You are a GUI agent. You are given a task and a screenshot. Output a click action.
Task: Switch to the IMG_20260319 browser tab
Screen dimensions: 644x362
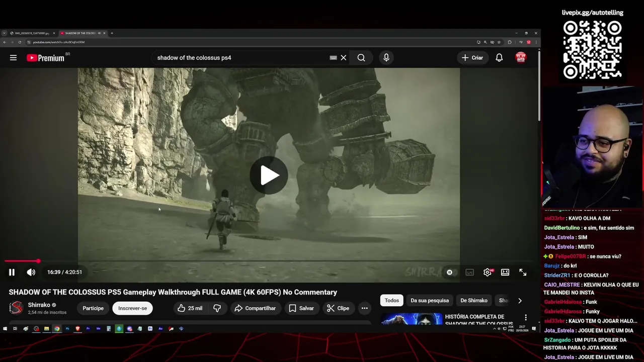32,33
